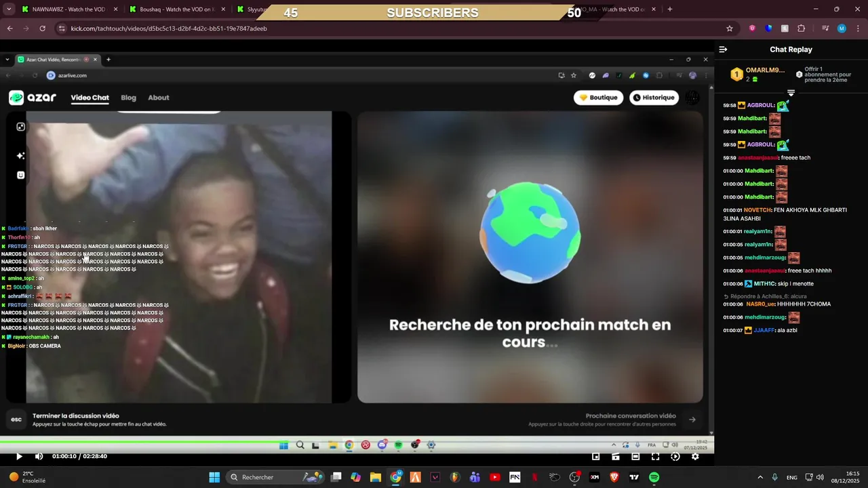View site information for kick.com
The height and width of the screenshot is (488, 868).
coord(62,28)
